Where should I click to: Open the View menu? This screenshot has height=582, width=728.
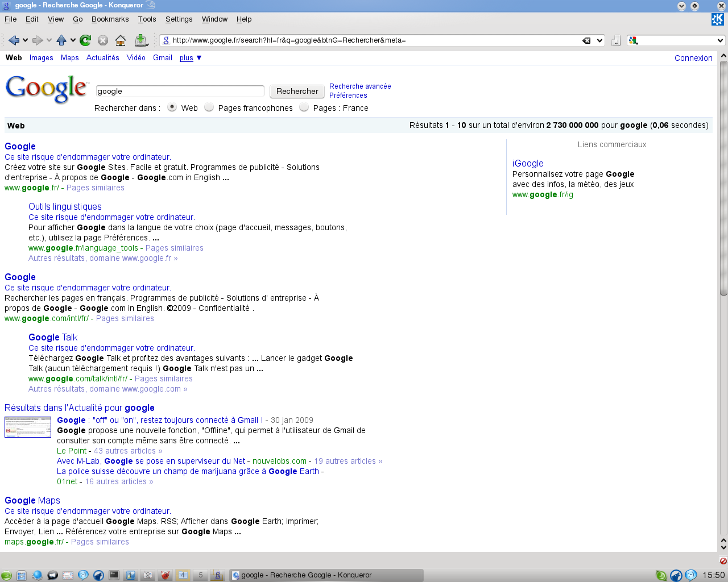click(56, 19)
